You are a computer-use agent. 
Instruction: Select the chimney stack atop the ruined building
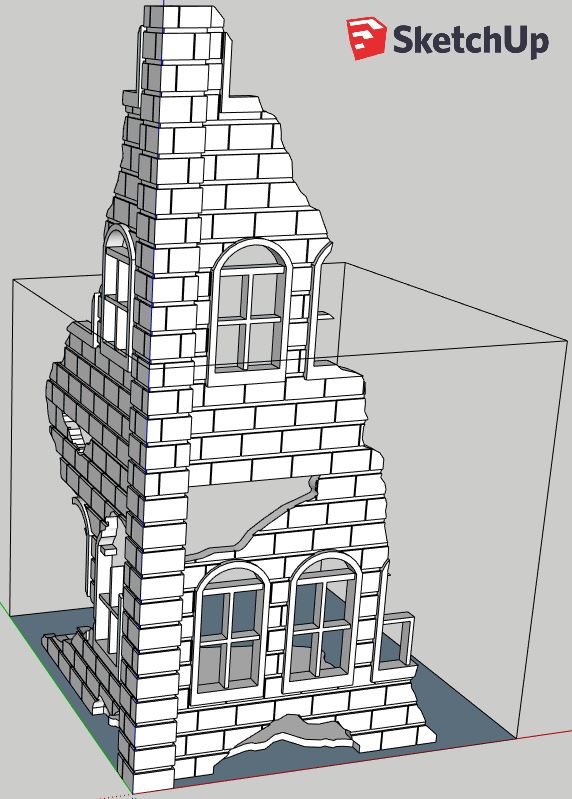point(181,59)
